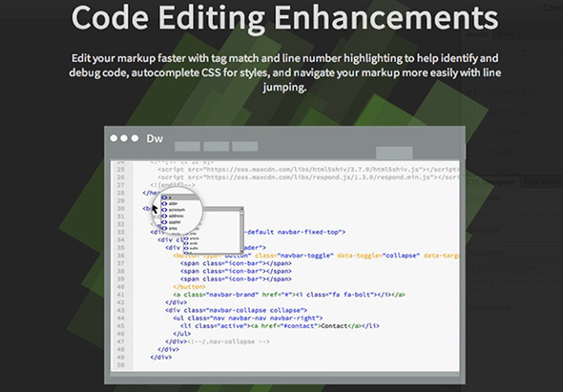
Task: Click the '/.nav-collapse' comment in the code
Action: coord(228,341)
